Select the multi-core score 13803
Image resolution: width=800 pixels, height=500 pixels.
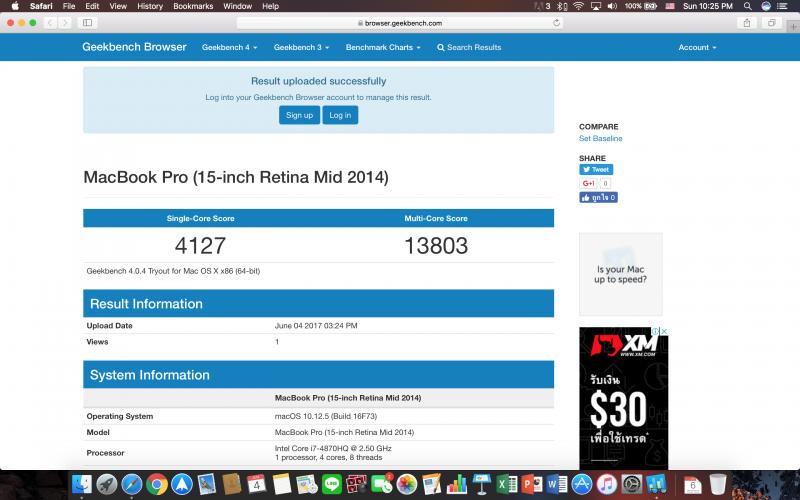click(x=436, y=245)
